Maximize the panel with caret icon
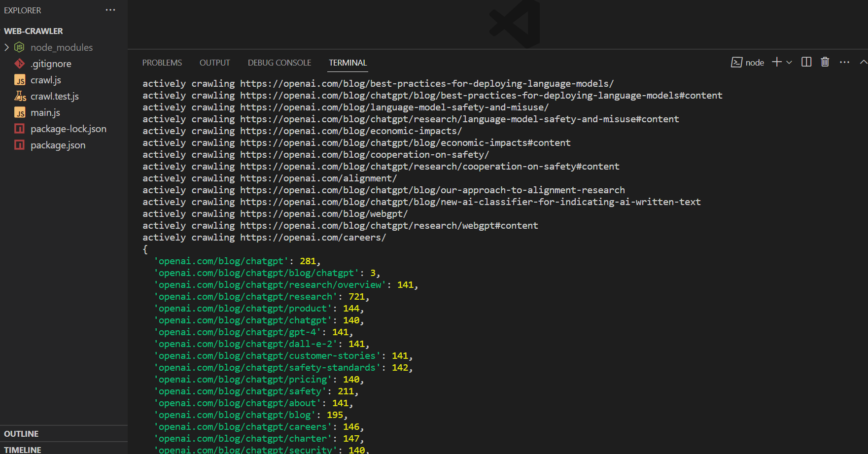This screenshot has width=868, height=454. (x=863, y=62)
